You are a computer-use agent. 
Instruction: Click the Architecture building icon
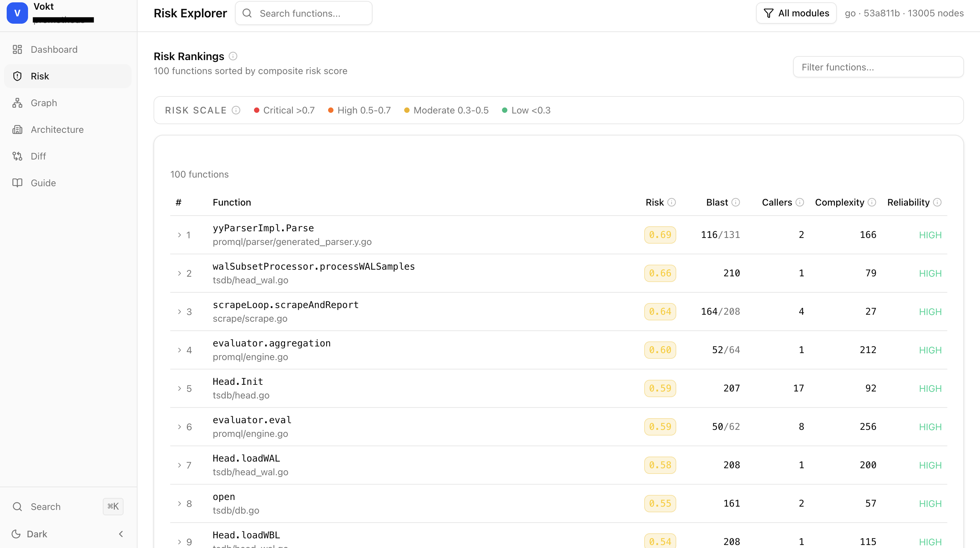pyautogui.click(x=17, y=129)
